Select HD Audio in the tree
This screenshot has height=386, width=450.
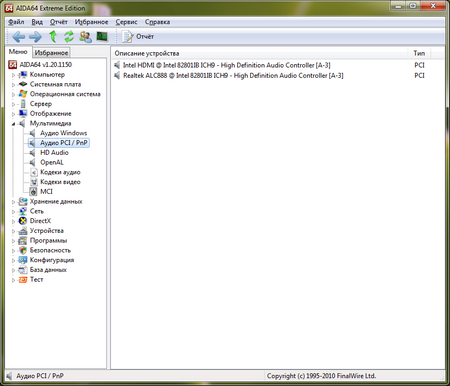coord(54,152)
